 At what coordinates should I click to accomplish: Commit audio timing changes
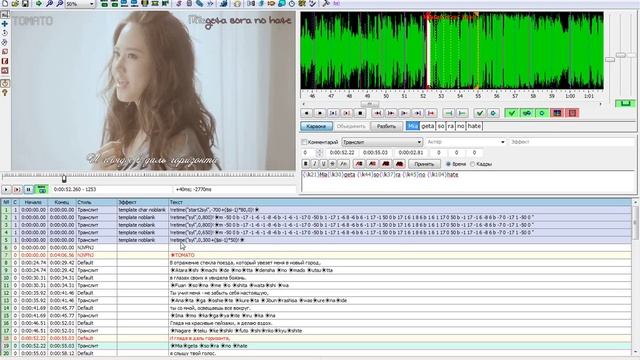point(480,113)
